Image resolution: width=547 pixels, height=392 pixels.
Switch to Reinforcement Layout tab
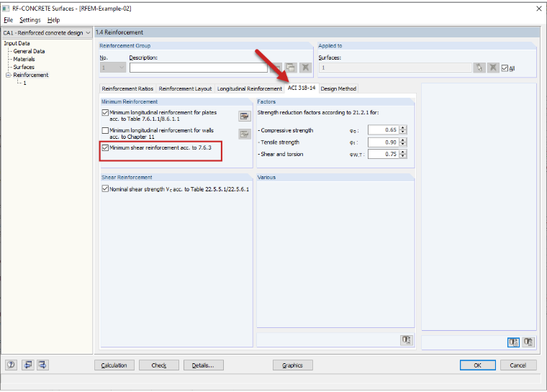(x=185, y=88)
